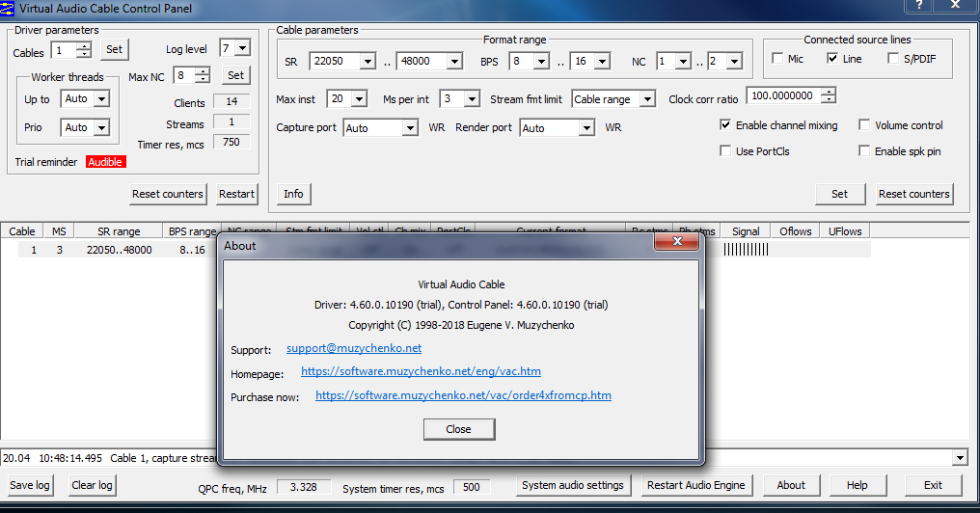
Task: Open the Stream fmt limit dropdown
Action: point(647,99)
